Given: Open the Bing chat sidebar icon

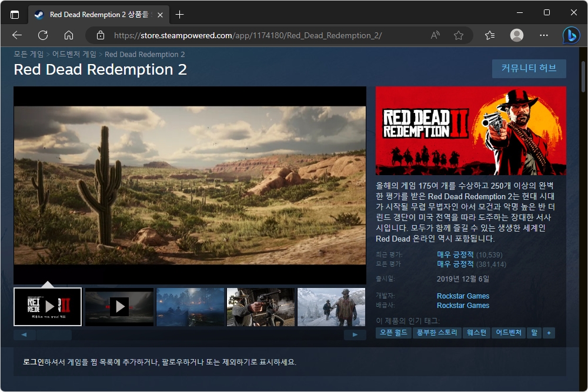Looking at the screenshot, I should 572,36.
